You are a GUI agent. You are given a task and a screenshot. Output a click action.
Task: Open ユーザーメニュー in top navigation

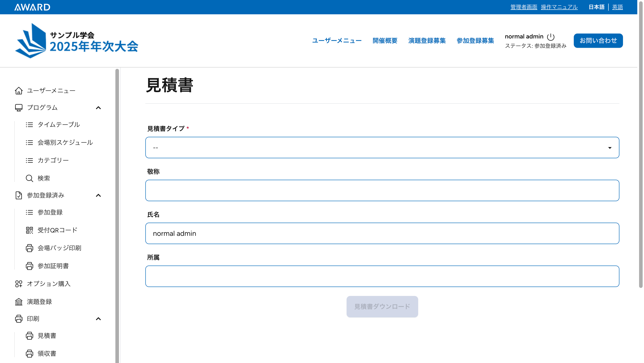tap(337, 40)
